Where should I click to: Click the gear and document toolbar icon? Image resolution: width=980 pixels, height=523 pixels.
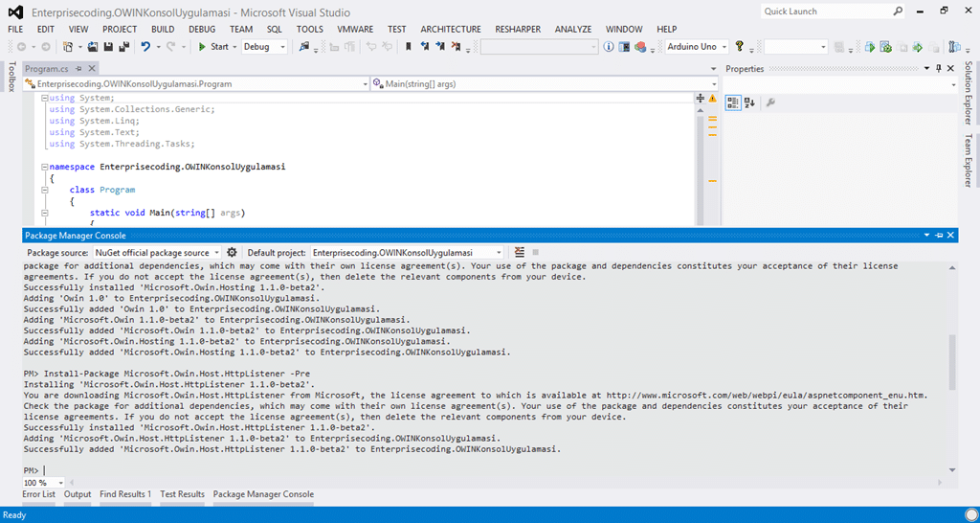click(885, 47)
